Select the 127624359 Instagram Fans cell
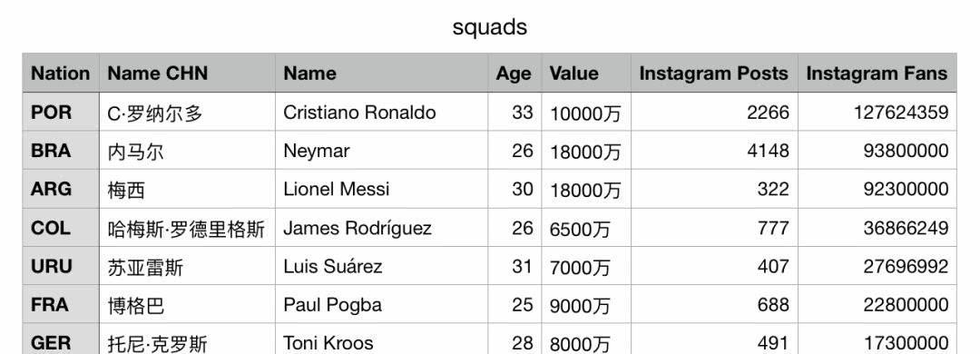The width and height of the screenshot is (980, 354). [877, 112]
